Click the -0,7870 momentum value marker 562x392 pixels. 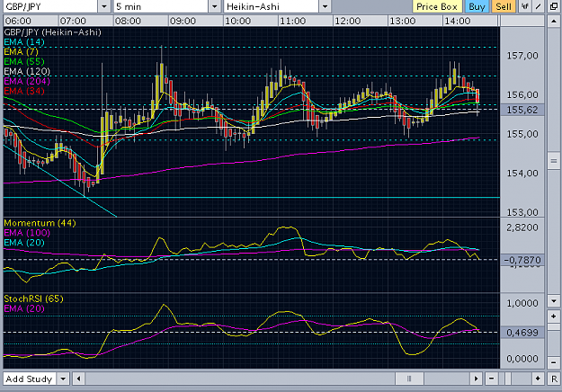coord(522,260)
